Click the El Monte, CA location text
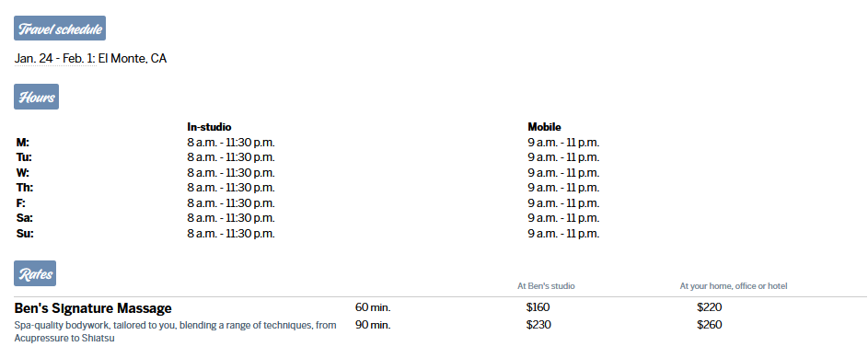Screen dimensions: 868x358 133,59
